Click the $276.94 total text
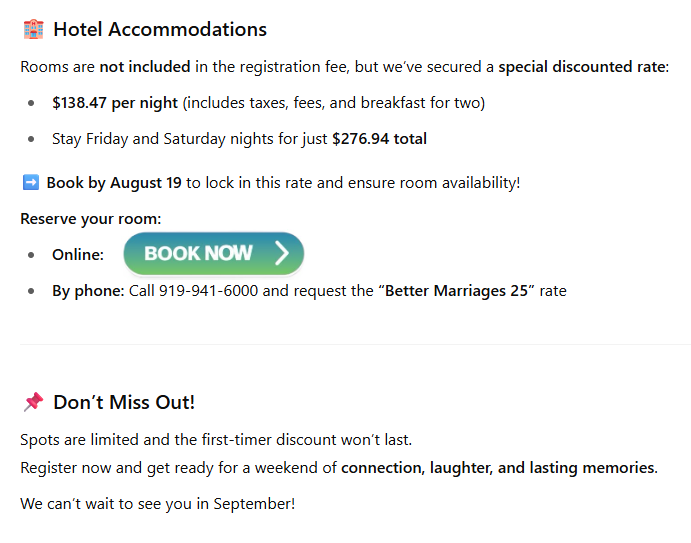The image size is (691, 543). pyautogui.click(x=379, y=139)
